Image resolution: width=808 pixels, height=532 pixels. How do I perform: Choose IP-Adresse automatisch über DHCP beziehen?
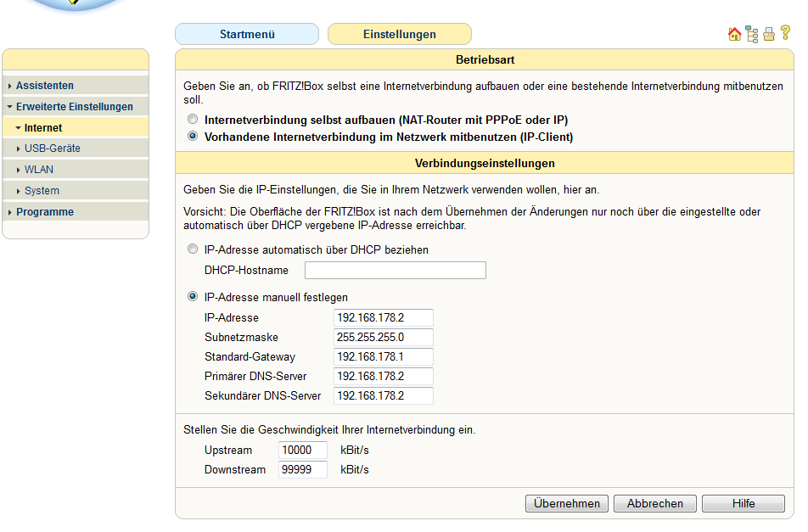pyautogui.click(x=193, y=249)
